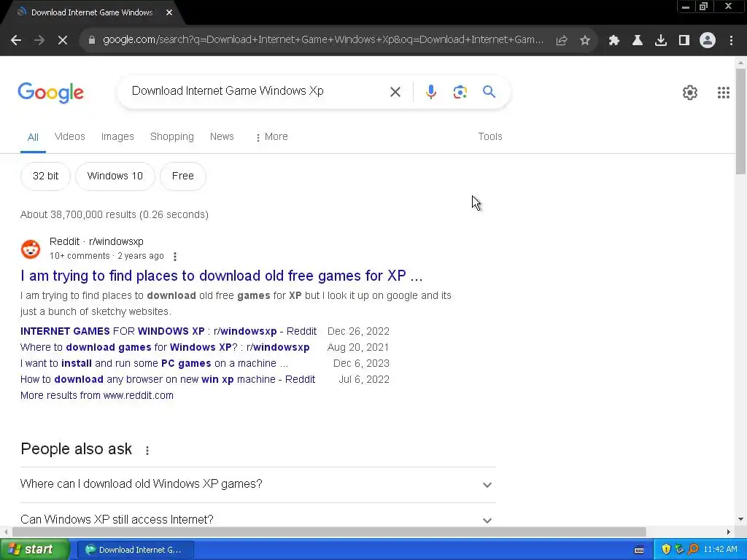Stop loading the page

click(x=63, y=41)
